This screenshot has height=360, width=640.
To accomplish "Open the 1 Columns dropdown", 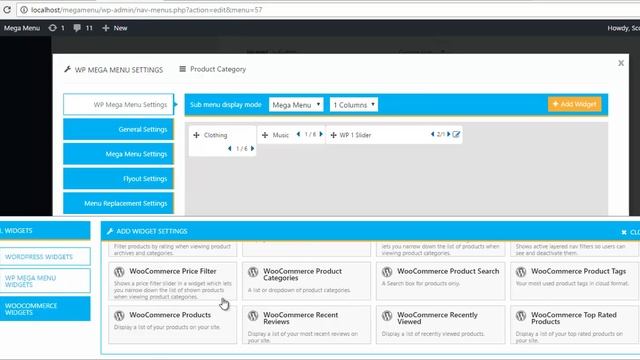I will (x=354, y=105).
